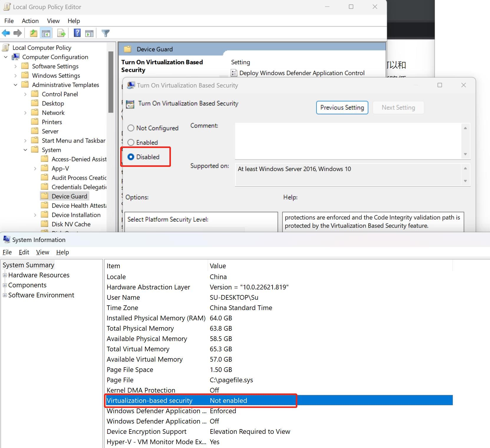The image size is (490, 448).
Task: Open the View menu in System Information
Action: click(x=42, y=252)
